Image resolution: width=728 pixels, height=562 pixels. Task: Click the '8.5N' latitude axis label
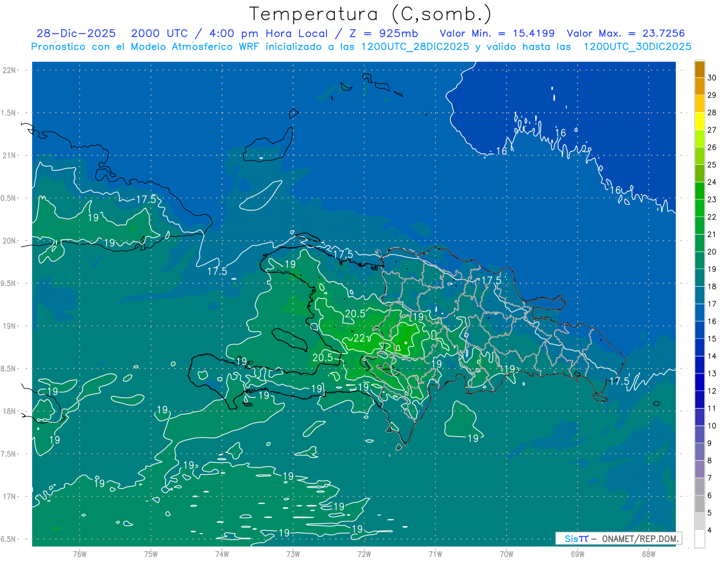coord(9,369)
